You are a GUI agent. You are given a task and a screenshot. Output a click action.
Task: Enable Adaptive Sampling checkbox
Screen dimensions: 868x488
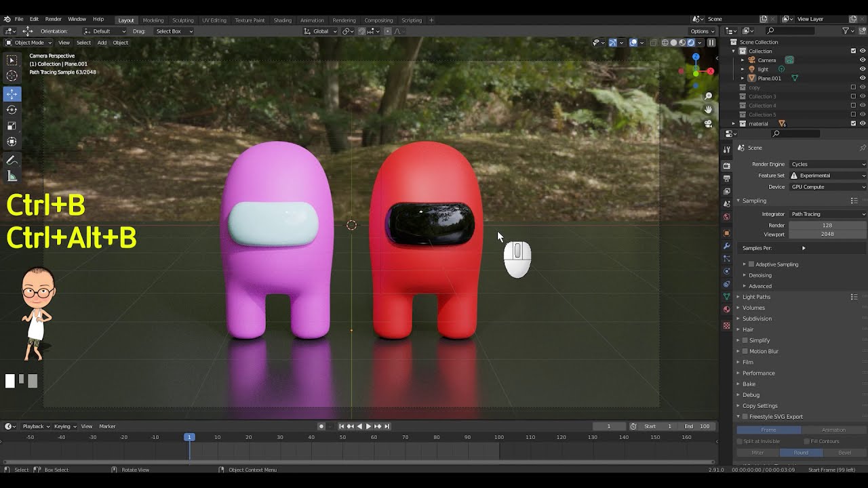pyautogui.click(x=751, y=264)
